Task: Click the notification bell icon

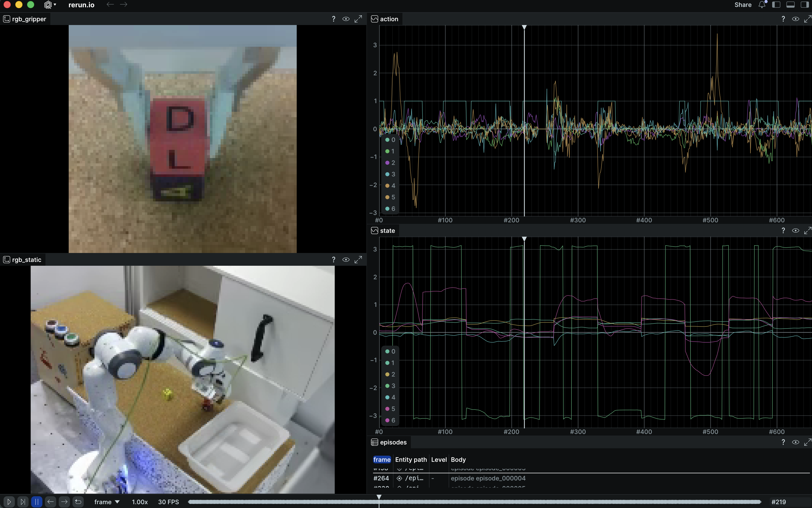Action: tap(761, 5)
